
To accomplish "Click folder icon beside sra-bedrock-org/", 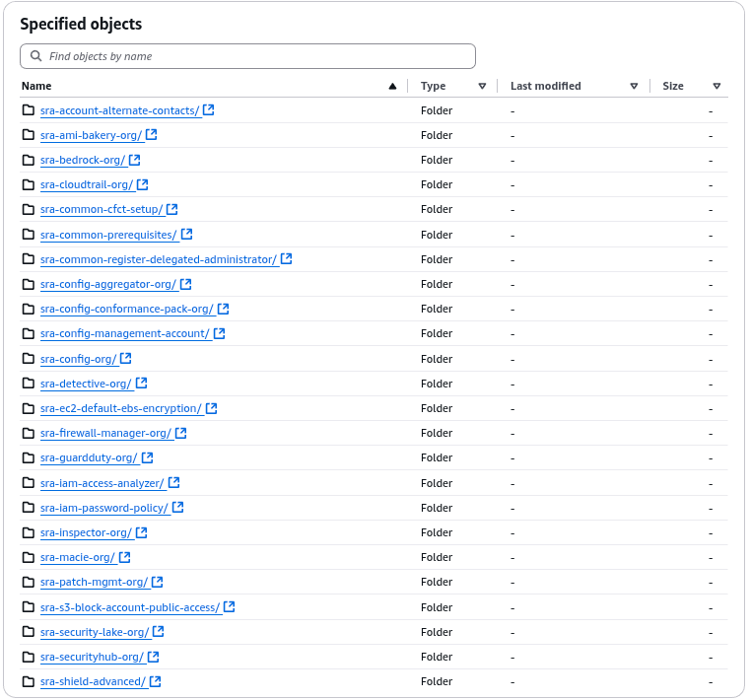I will pos(29,160).
